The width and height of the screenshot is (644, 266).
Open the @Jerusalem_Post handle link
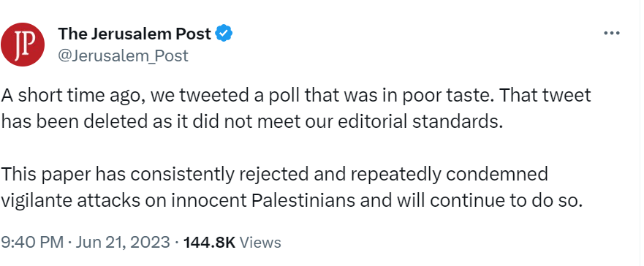(123, 56)
